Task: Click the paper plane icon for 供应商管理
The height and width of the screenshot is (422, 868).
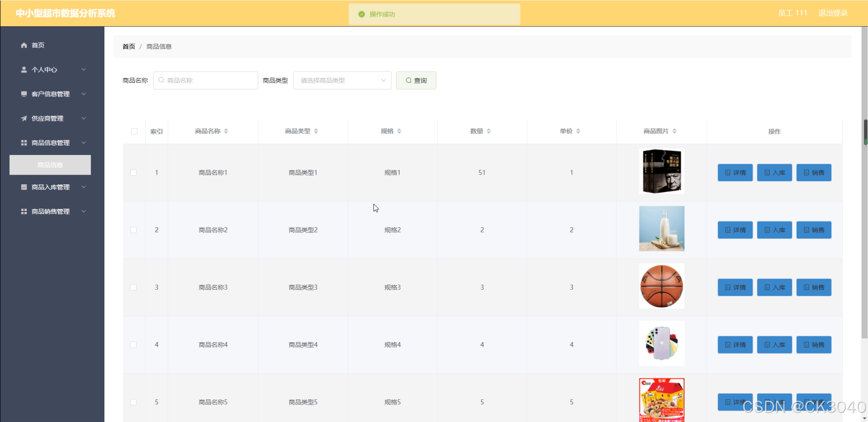Action: 24,118
